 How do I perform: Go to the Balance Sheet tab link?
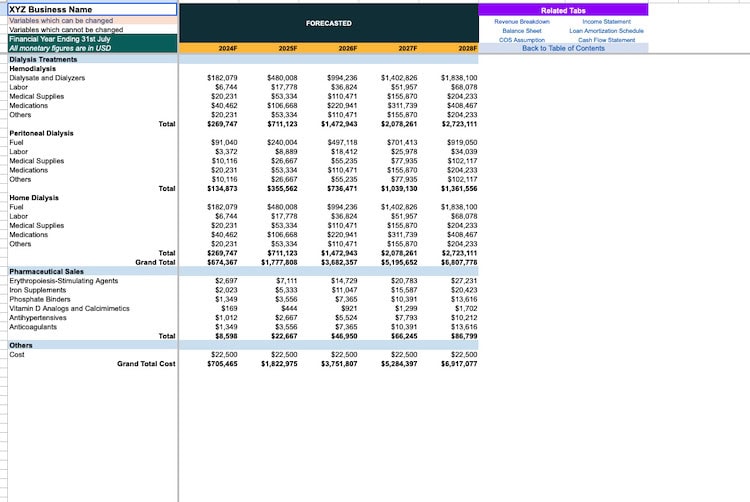click(x=521, y=31)
